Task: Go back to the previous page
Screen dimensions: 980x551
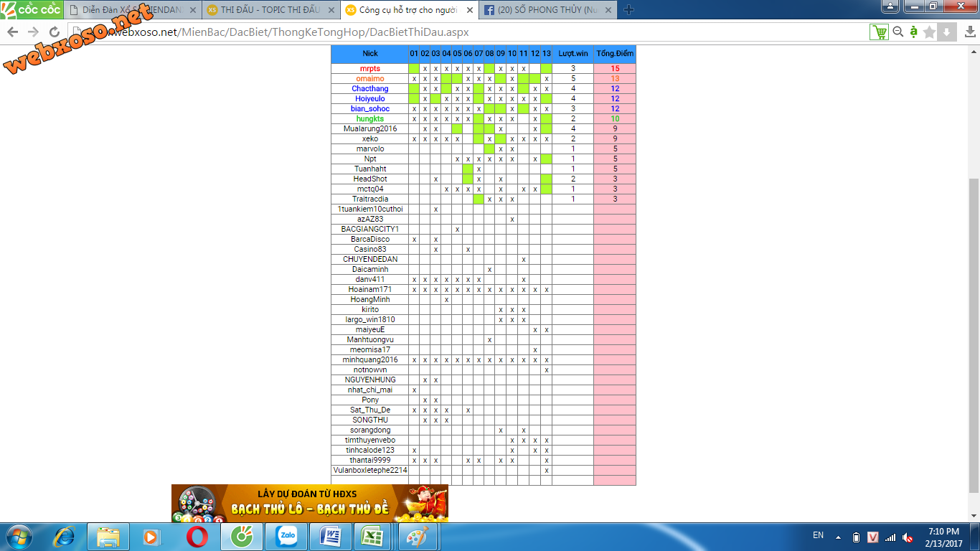Action: click(x=13, y=32)
